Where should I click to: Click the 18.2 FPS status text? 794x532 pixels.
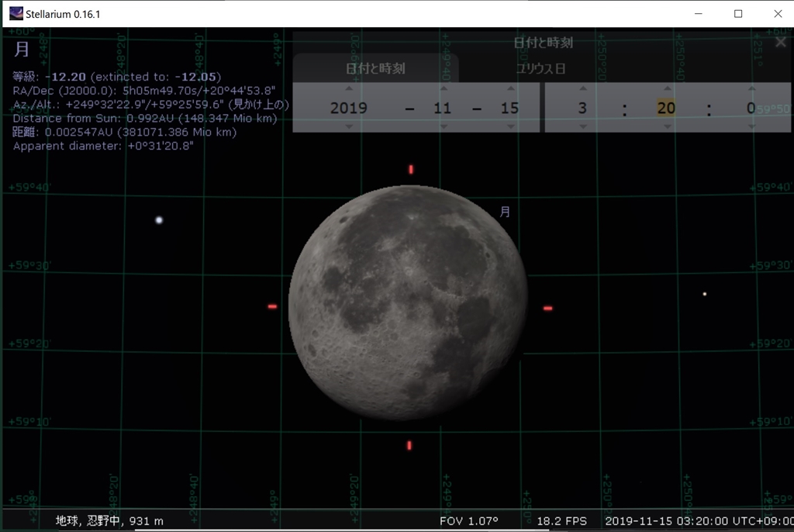(x=561, y=521)
